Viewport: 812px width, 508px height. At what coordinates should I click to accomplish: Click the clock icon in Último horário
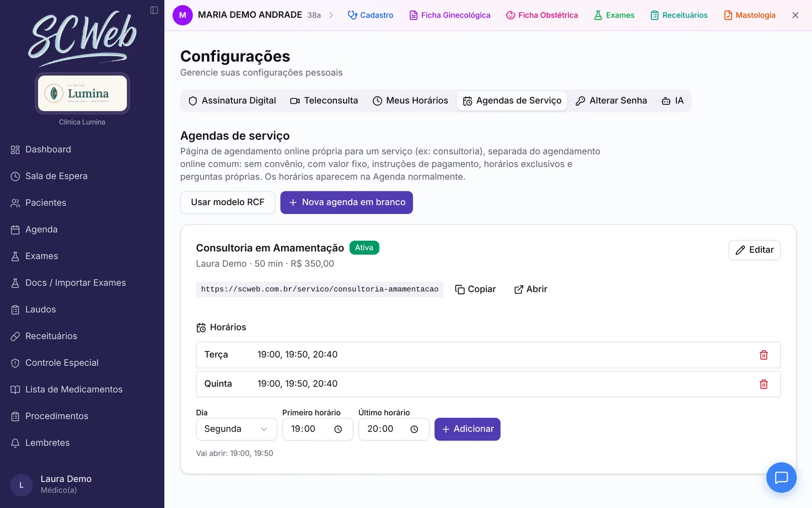point(414,429)
